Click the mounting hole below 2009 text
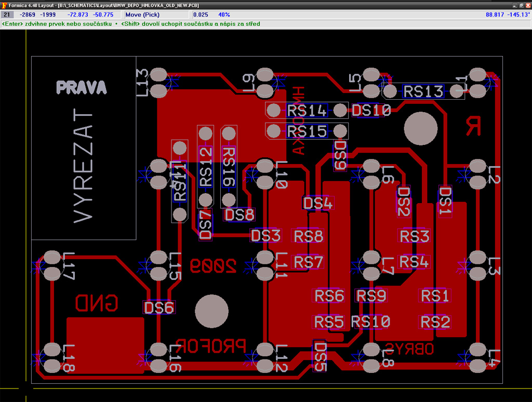This screenshot has width=532, height=402. [x=211, y=311]
